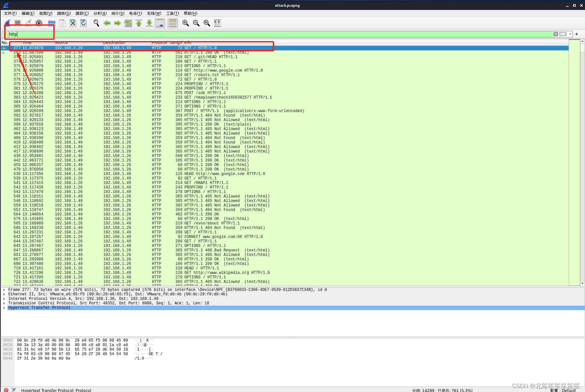The width and height of the screenshot is (585, 392).
Task: Expand the Frame 277 tree node
Action: (x=4, y=290)
